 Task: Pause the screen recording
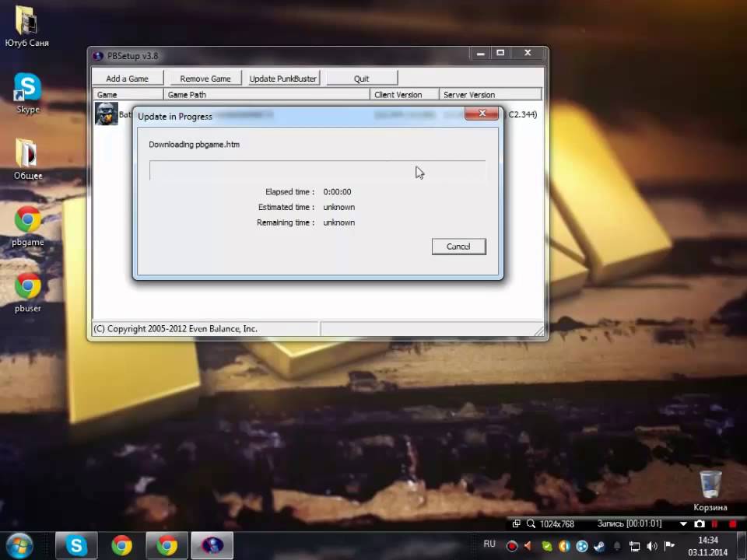714,523
